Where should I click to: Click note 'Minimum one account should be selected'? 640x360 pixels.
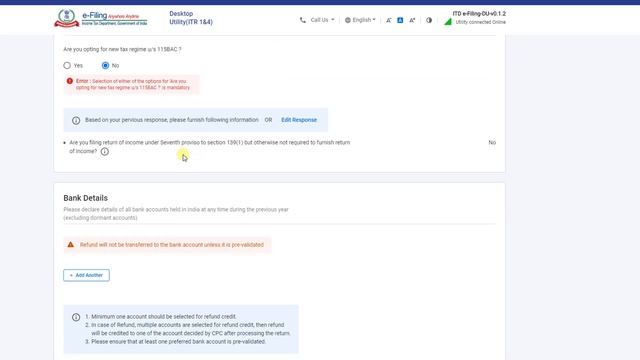pyautogui.click(x=164, y=317)
